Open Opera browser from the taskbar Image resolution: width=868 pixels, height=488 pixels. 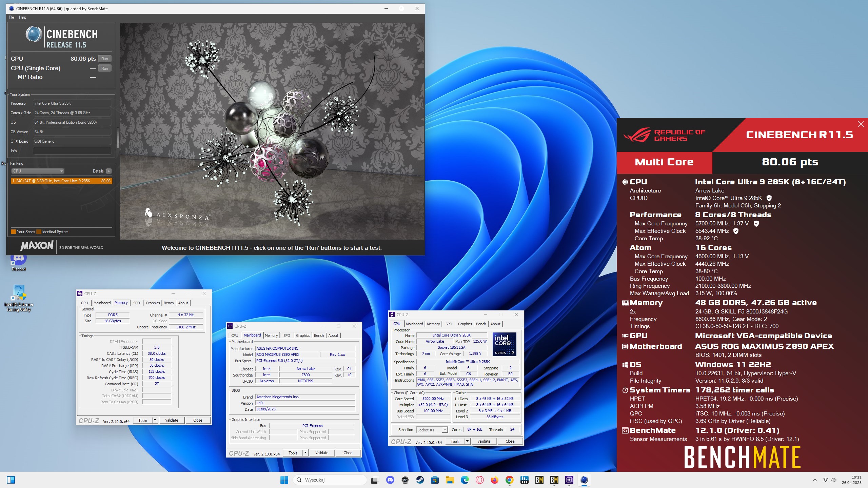click(x=479, y=480)
